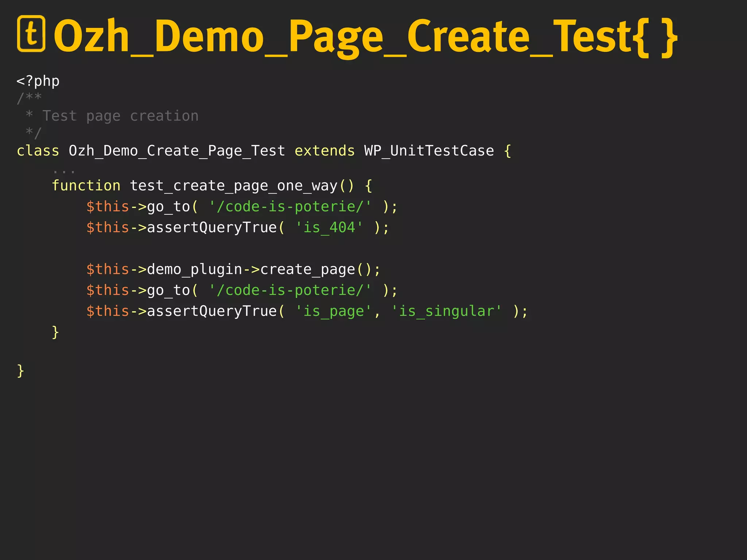Click the 'class' keyword
The width and height of the screenshot is (747, 560).
[x=38, y=151]
